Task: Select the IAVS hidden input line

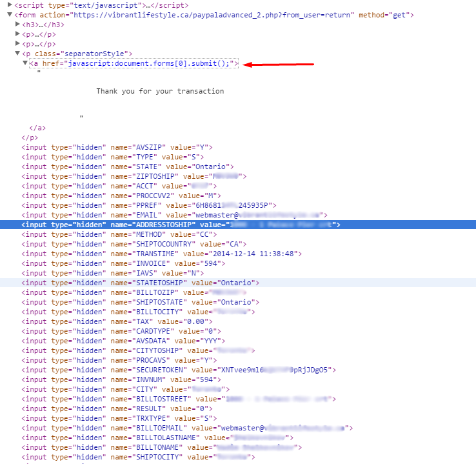Action: 113,273
